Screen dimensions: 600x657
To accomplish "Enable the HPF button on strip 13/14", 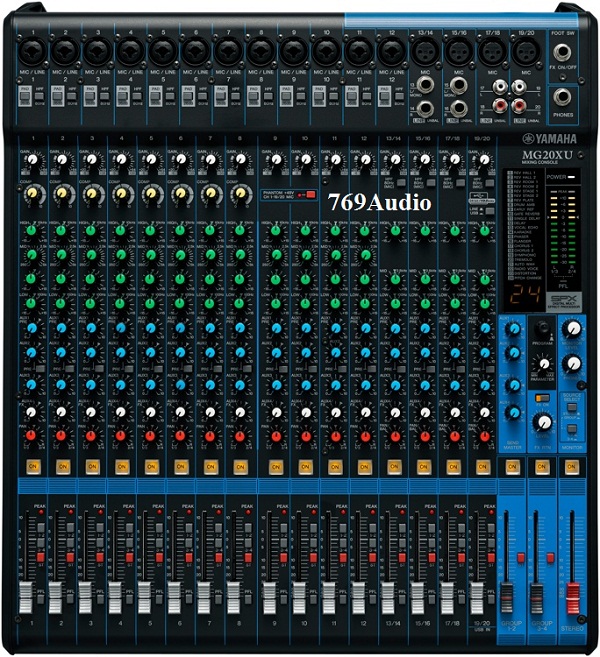I will click(401, 183).
